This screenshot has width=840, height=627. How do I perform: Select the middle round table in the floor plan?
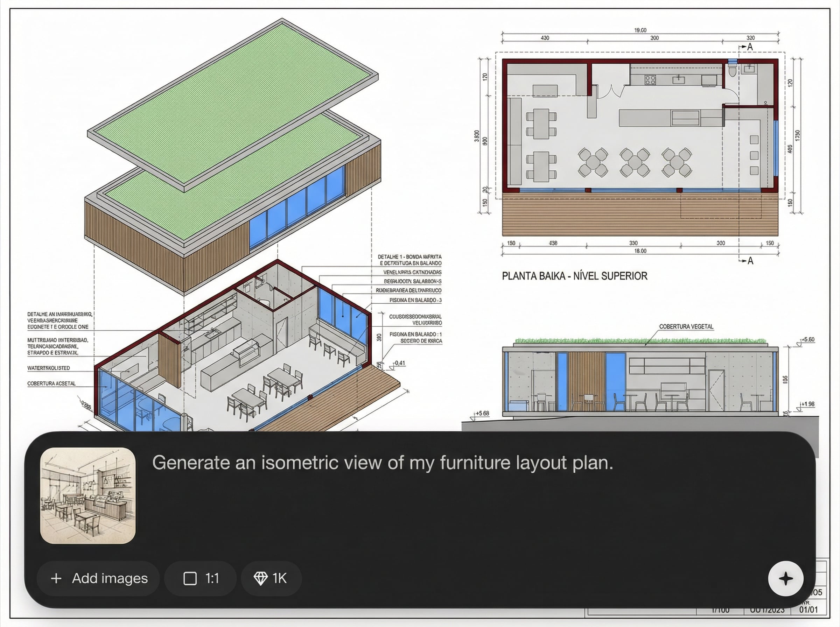635,162
